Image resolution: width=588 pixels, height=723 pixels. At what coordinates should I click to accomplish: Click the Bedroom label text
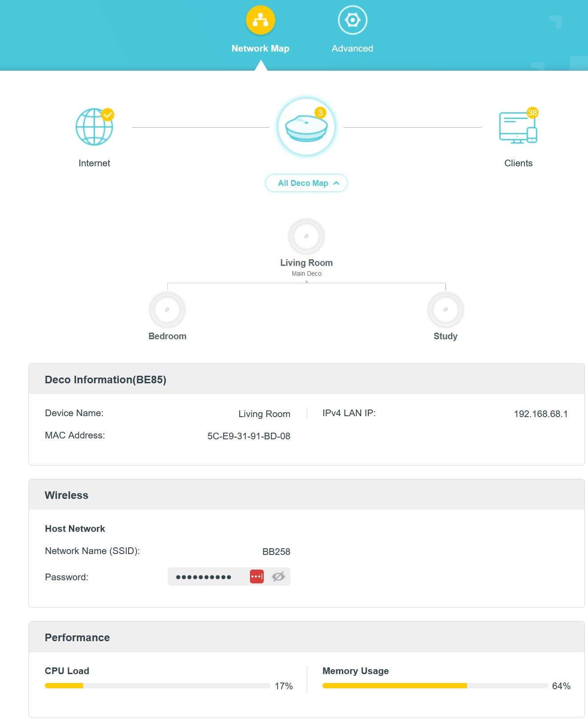pos(167,336)
